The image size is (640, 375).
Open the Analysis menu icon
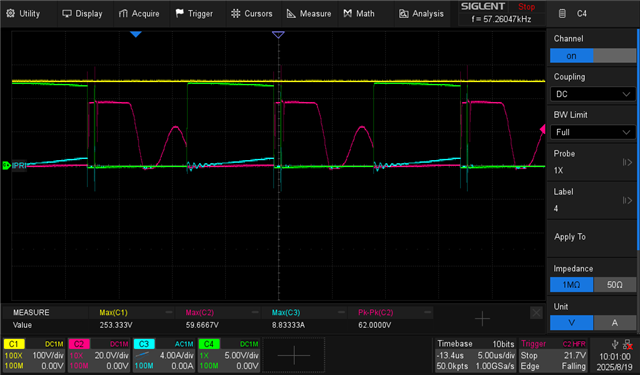click(403, 13)
